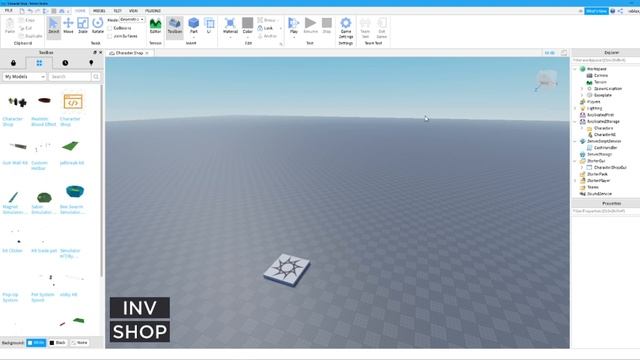Switch to the VIEW ribbon tab
640x360 pixels.
coord(133,11)
